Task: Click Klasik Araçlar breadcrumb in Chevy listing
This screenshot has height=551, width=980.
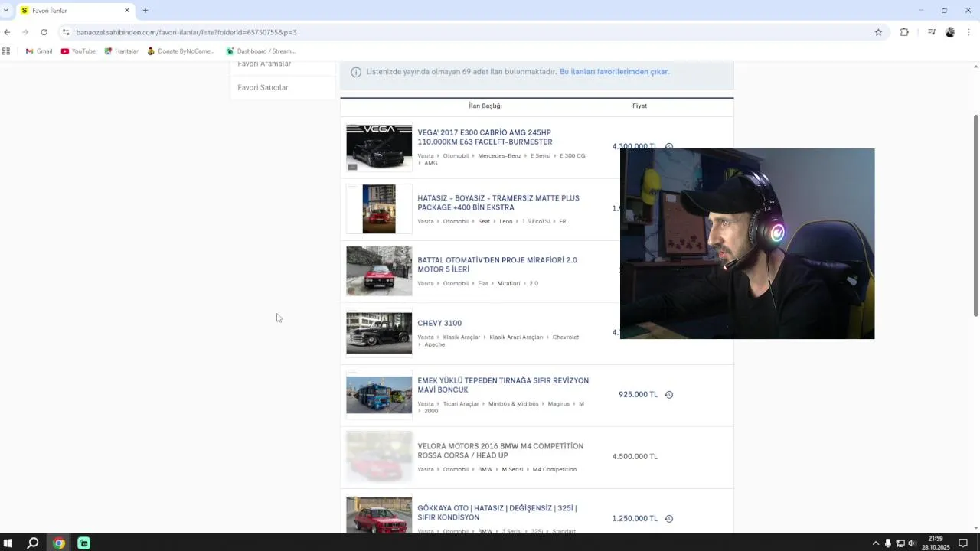Action: coord(461,337)
